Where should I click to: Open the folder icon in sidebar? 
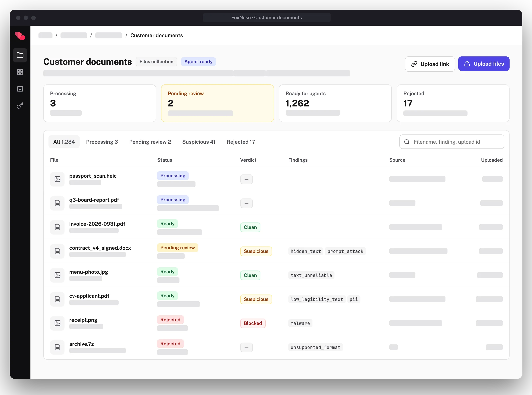(x=20, y=55)
